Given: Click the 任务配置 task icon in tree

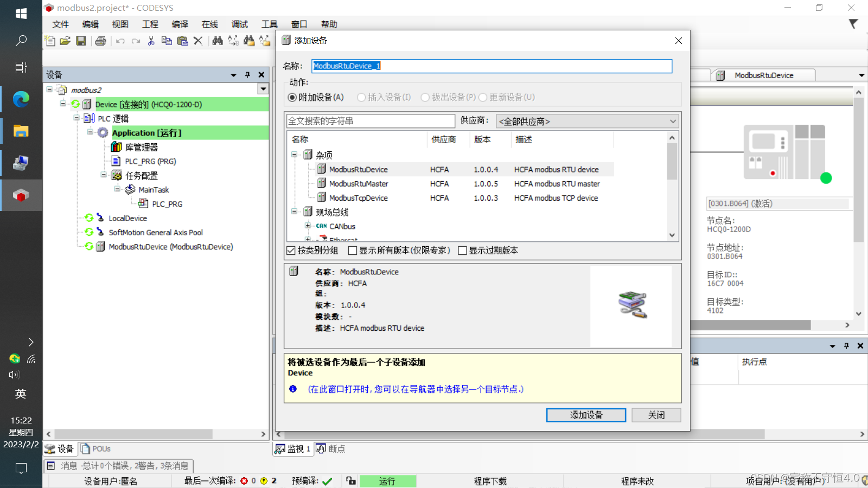Looking at the screenshot, I should pos(116,175).
